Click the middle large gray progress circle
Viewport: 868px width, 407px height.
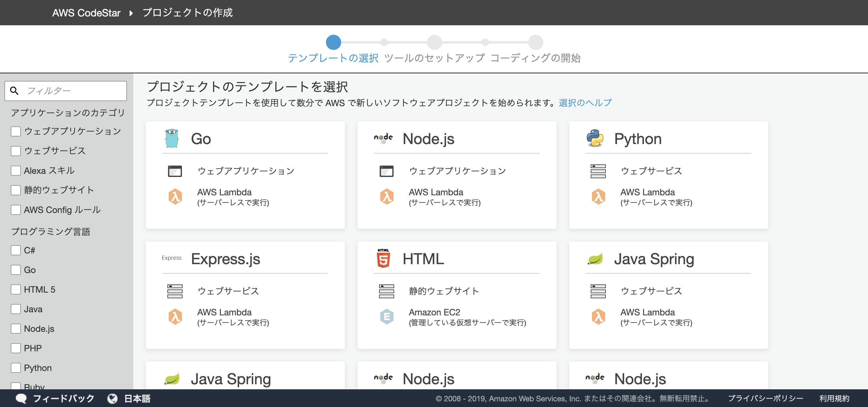pos(434,42)
